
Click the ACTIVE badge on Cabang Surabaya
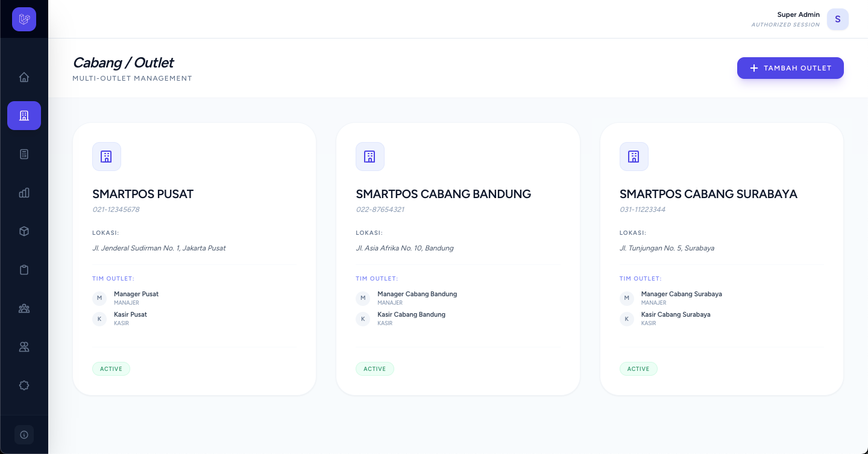click(638, 369)
